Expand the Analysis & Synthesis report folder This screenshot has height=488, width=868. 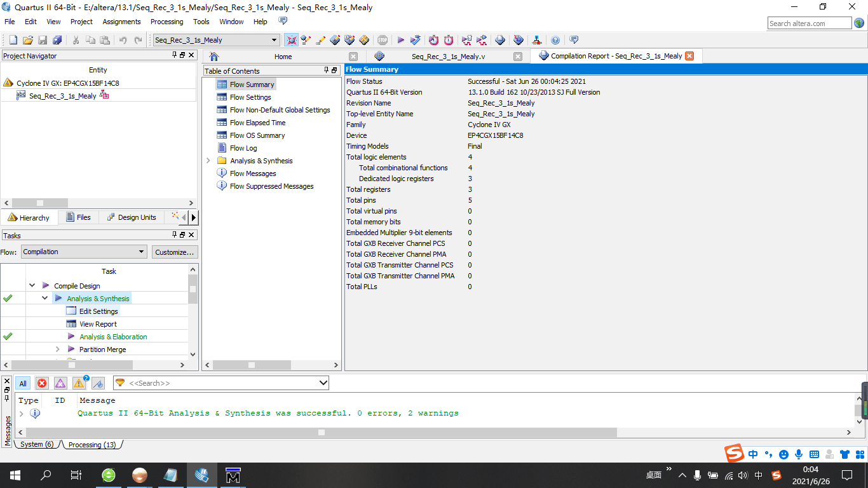pyautogui.click(x=208, y=161)
